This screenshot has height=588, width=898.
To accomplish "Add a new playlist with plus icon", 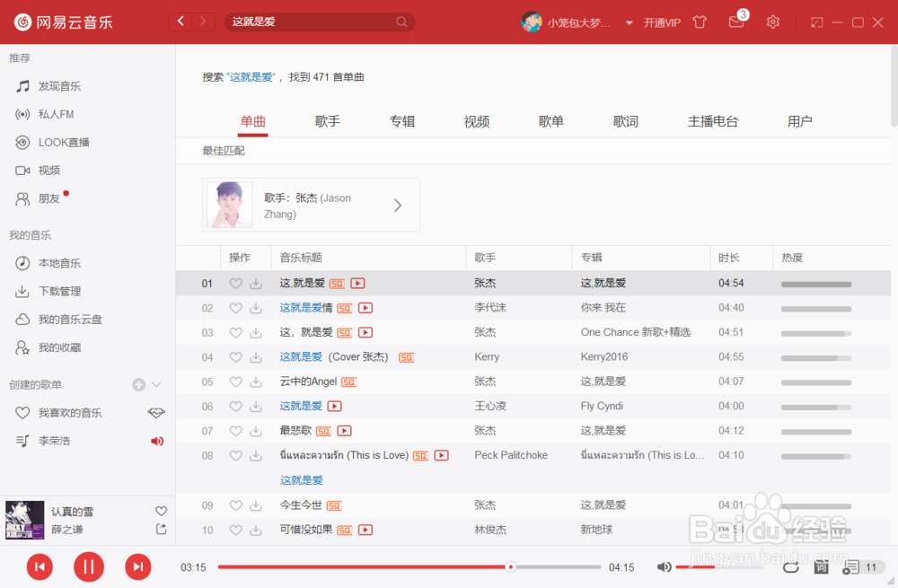I will [138, 385].
